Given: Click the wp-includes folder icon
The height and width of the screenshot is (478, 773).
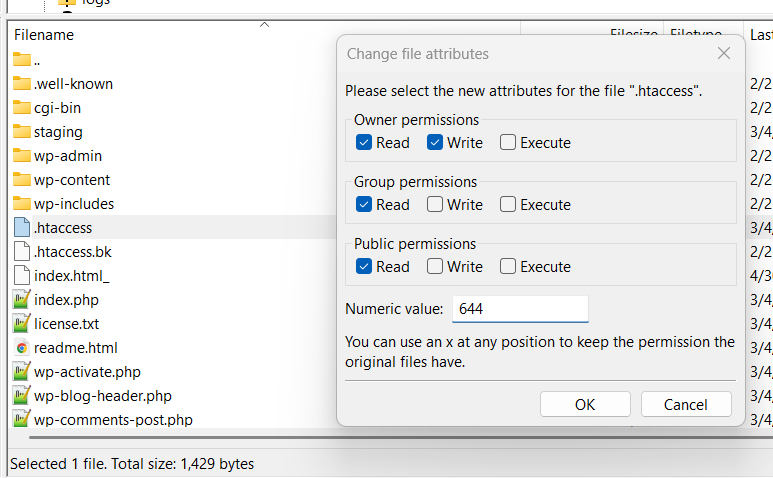Looking at the screenshot, I should pyautogui.click(x=22, y=204).
